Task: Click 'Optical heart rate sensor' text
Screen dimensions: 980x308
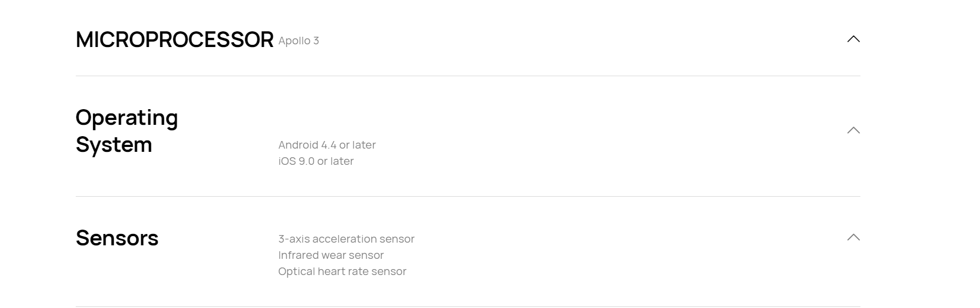Action: point(342,271)
